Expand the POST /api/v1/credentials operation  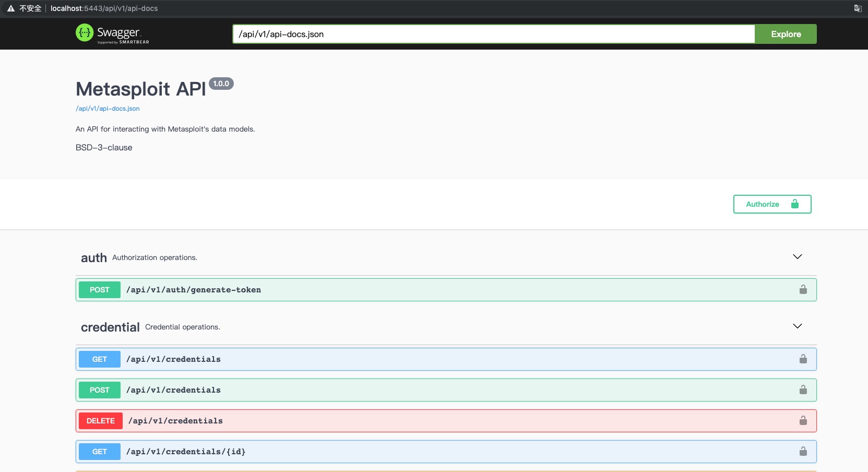tap(446, 390)
